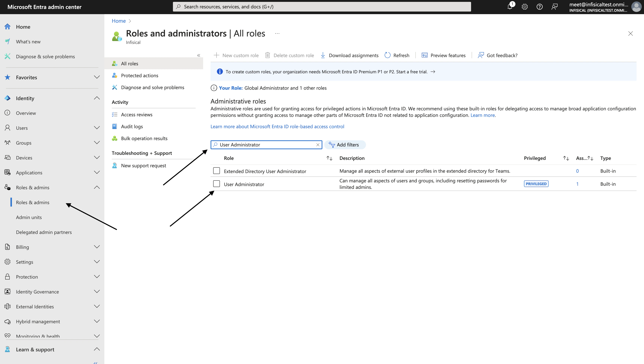Expand the Devices menu chevron
This screenshot has height=364, width=644.
(97, 157)
